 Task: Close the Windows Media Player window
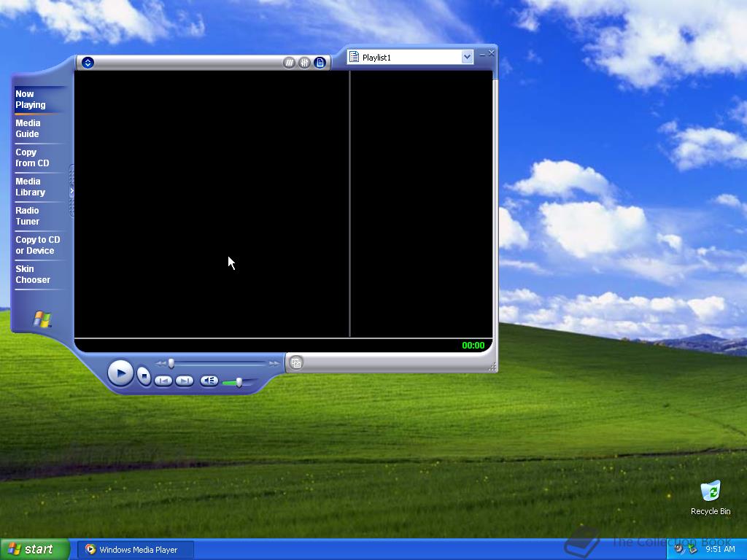(x=492, y=53)
